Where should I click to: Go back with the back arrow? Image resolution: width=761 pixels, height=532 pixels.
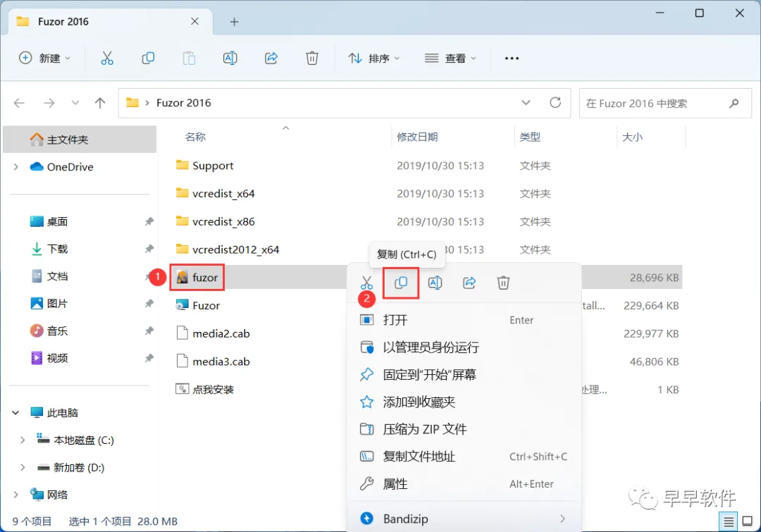point(19,103)
